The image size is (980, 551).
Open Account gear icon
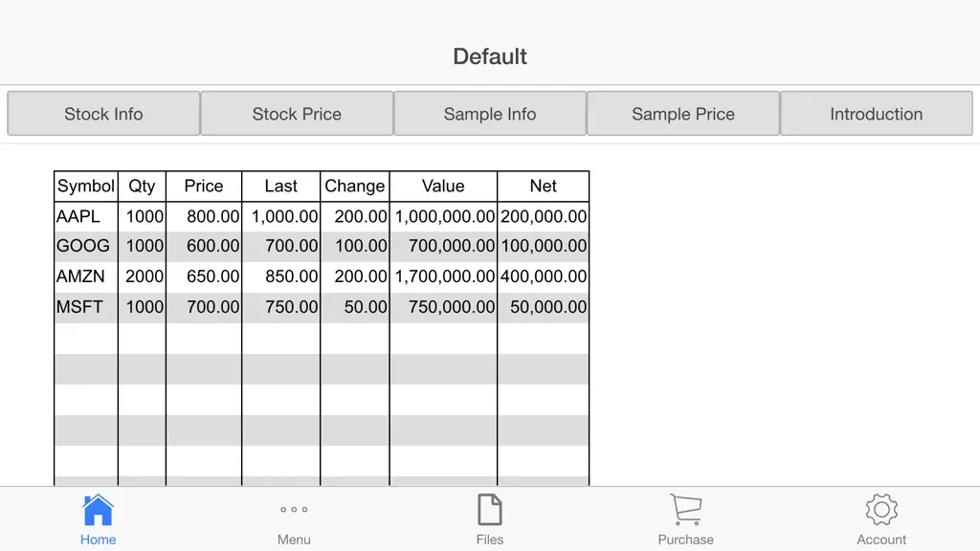(881, 510)
